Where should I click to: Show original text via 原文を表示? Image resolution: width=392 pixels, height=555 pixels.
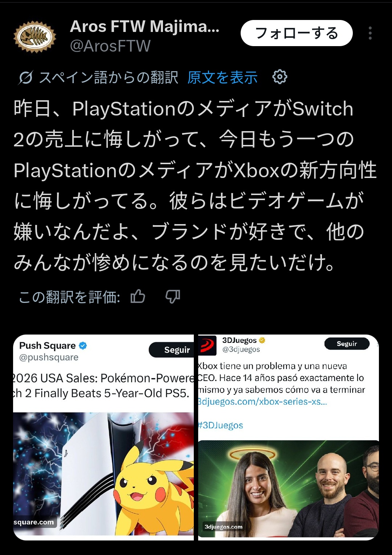[222, 77]
